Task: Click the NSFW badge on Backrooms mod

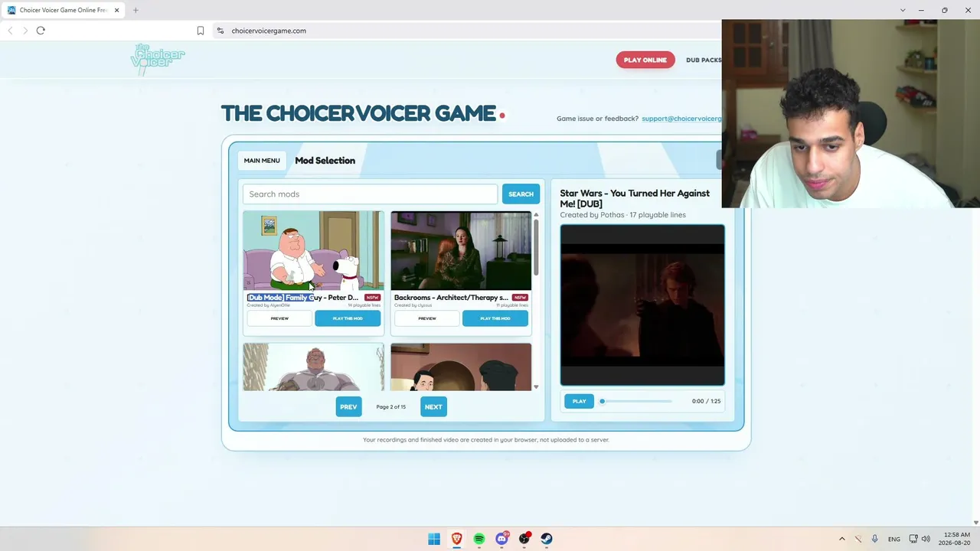Action: [x=520, y=298]
